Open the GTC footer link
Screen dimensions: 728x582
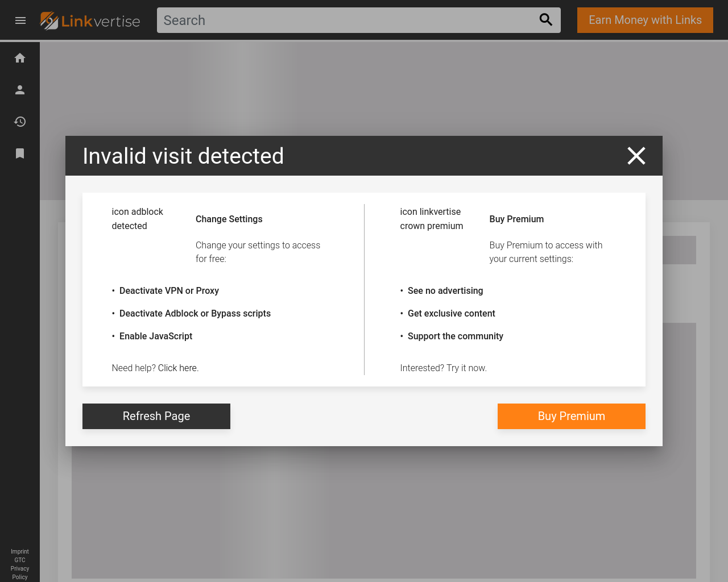point(20,560)
